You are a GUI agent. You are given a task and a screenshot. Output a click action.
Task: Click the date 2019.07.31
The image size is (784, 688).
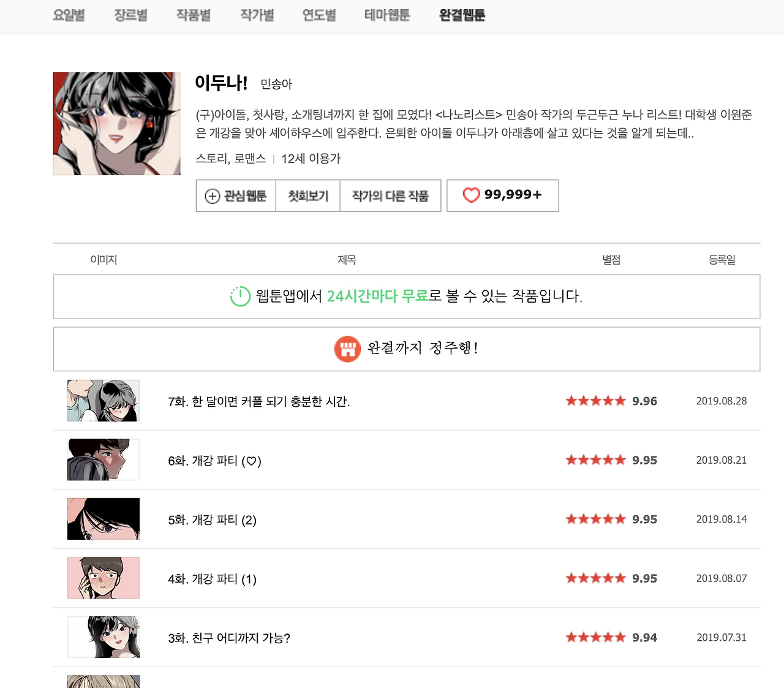(722, 638)
